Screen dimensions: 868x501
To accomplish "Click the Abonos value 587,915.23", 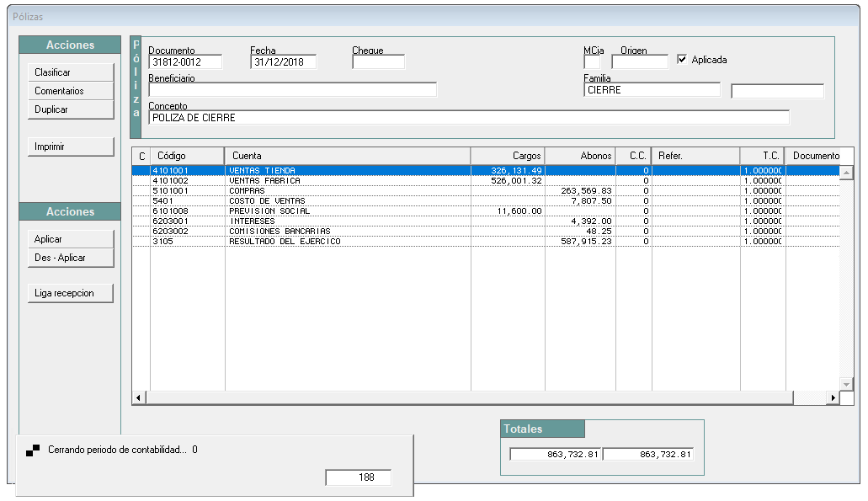I will (x=586, y=242).
